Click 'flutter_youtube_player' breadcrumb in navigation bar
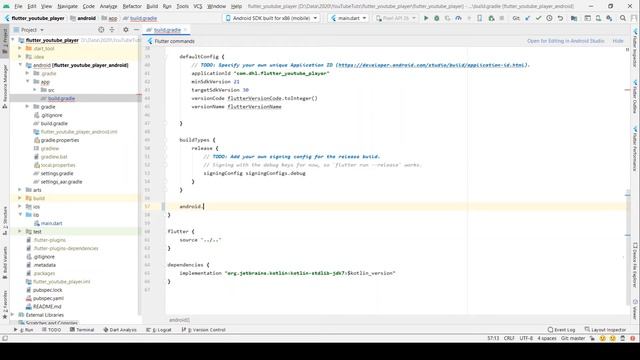 tap(34, 18)
